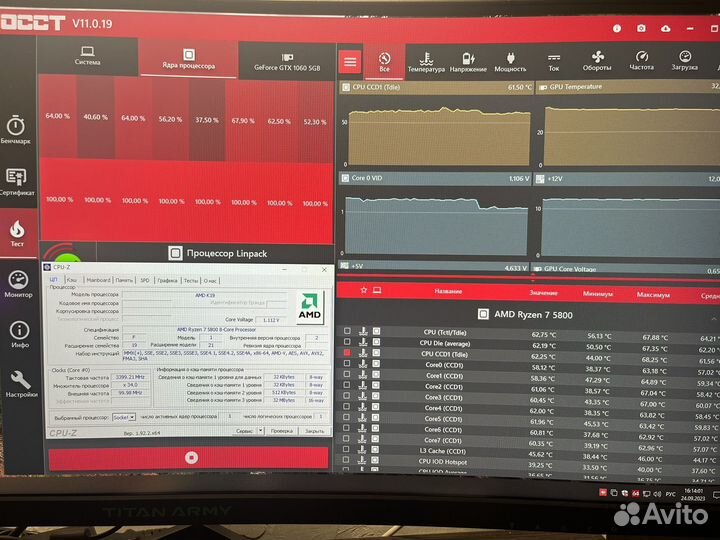Click the РУС language indicator in taskbar
Screen dimensions: 720x540
pyautogui.click(x=670, y=494)
